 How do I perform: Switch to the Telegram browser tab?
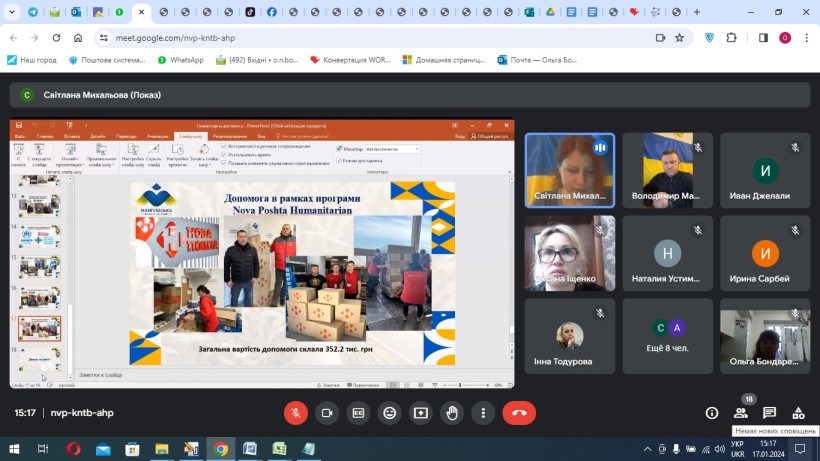[x=33, y=12]
